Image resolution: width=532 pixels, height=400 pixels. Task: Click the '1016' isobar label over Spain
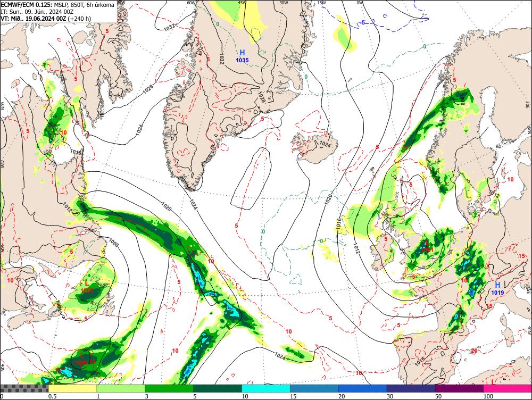click(420, 361)
